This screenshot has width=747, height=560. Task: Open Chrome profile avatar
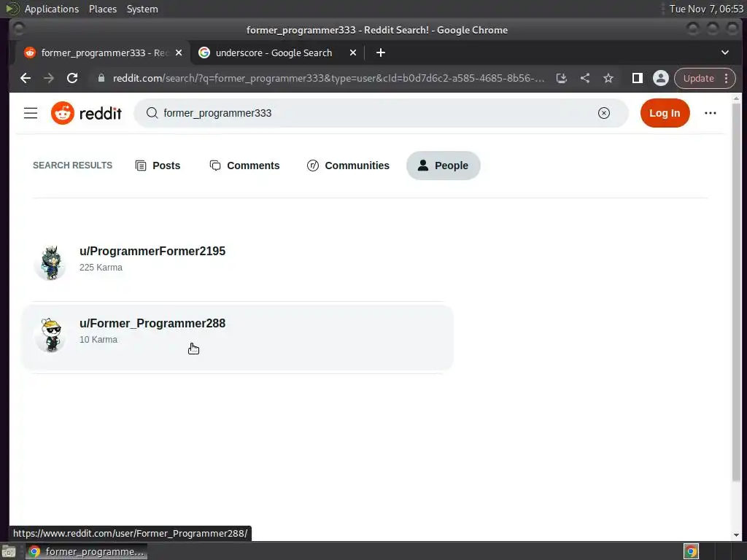tap(660, 78)
